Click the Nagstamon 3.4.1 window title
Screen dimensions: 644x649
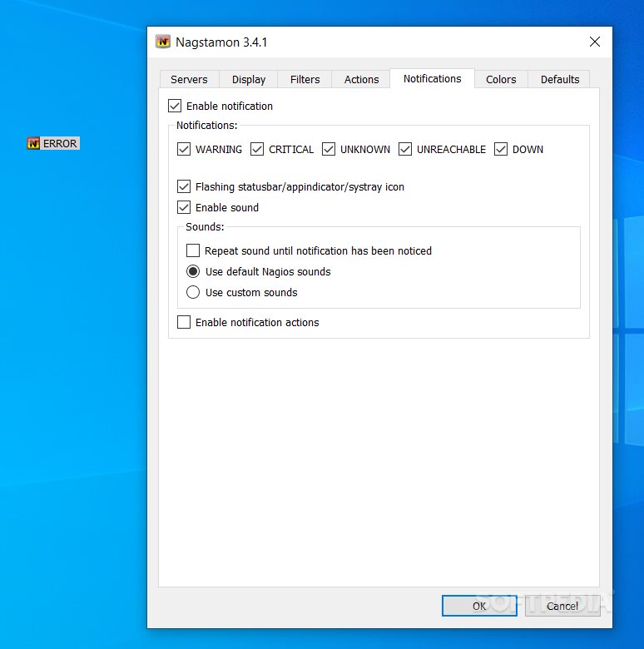(221, 42)
